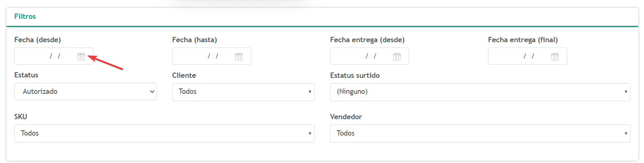Open calendar icon in Fecha entrega (final)
644x163 pixels.
tap(555, 57)
